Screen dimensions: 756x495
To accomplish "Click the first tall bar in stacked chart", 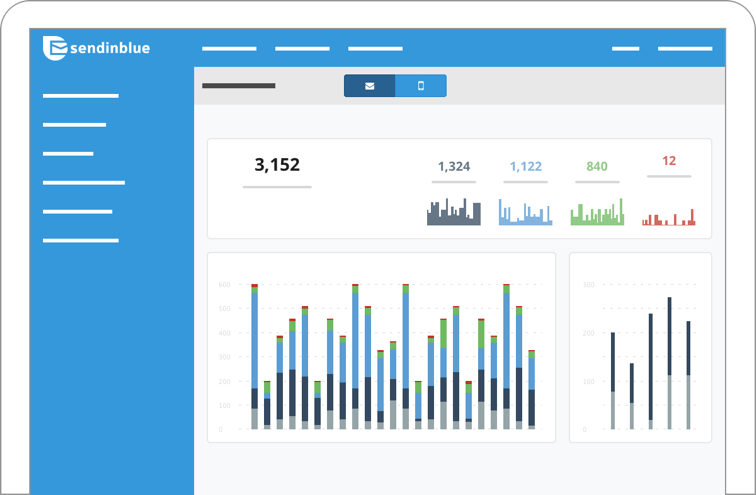I will point(255,357).
